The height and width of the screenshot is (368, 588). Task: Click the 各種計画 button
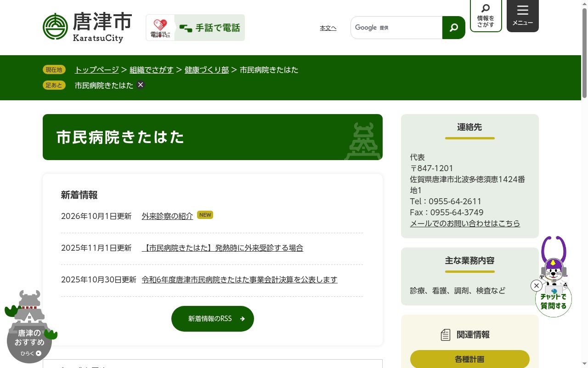[x=470, y=359]
